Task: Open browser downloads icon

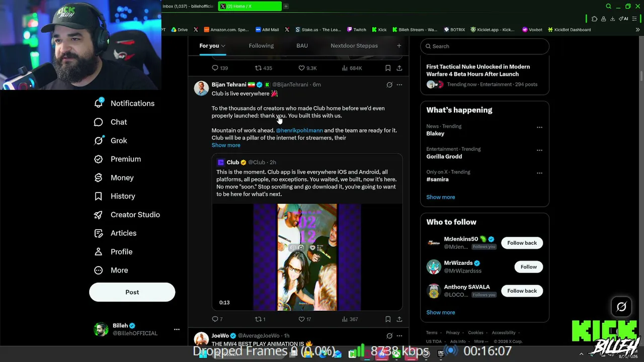Action: point(612,19)
